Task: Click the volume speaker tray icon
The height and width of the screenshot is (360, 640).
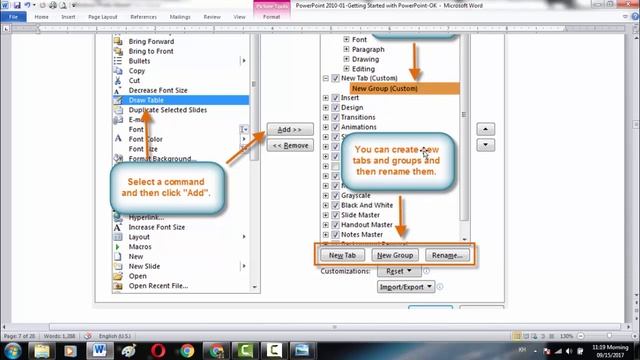Action: pyautogui.click(x=569, y=351)
